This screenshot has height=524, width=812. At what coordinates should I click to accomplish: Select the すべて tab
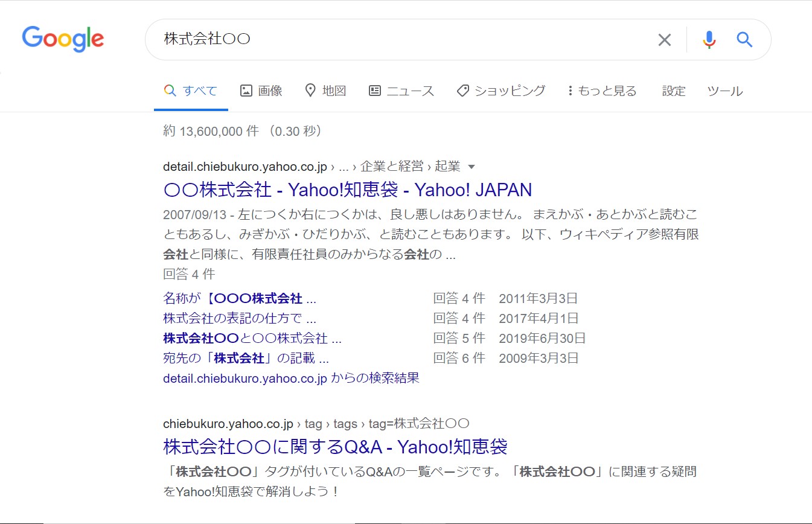tap(191, 91)
